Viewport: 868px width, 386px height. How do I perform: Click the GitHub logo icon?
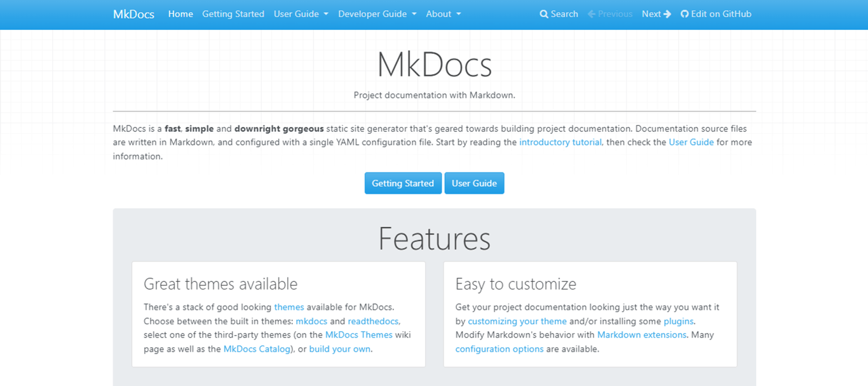point(684,14)
